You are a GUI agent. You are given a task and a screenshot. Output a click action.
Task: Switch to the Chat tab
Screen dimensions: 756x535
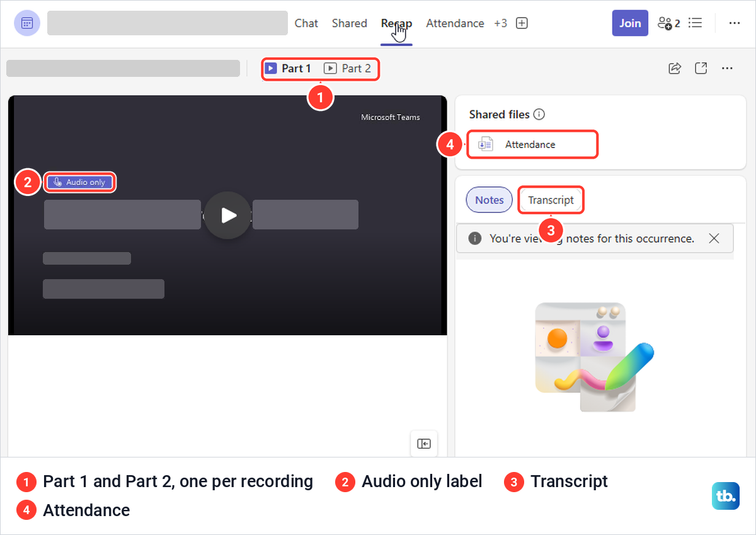[306, 23]
